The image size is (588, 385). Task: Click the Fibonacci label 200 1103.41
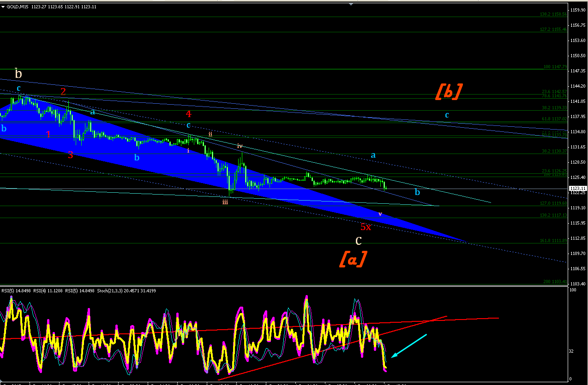pyautogui.click(x=555, y=281)
